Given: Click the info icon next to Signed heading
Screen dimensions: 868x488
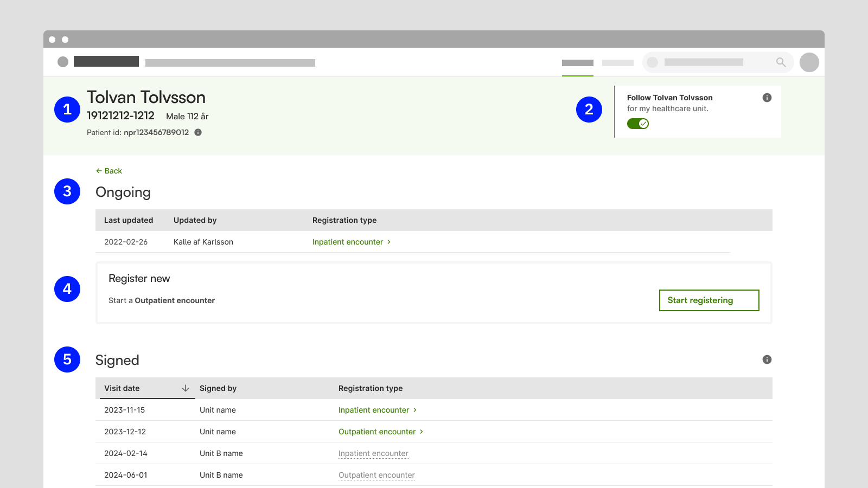Looking at the screenshot, I should [767, 359].
